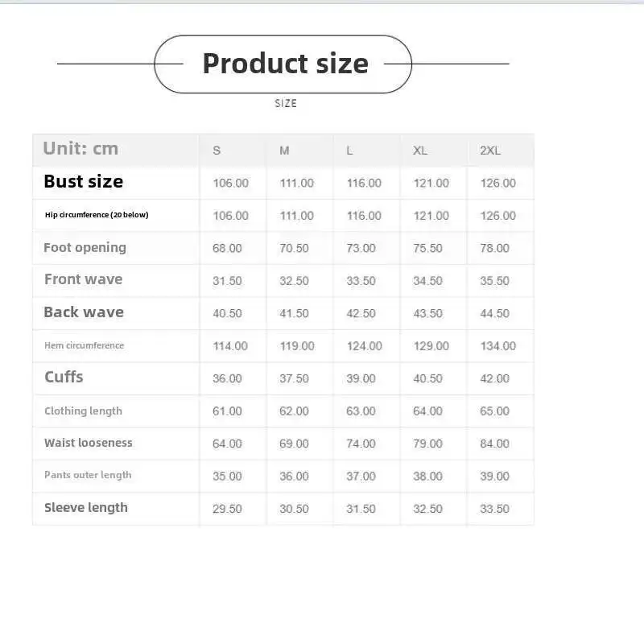This screenshot has width=644, height=644.
Task: Select the Hem circumference row label
Action: click(85, 345)
